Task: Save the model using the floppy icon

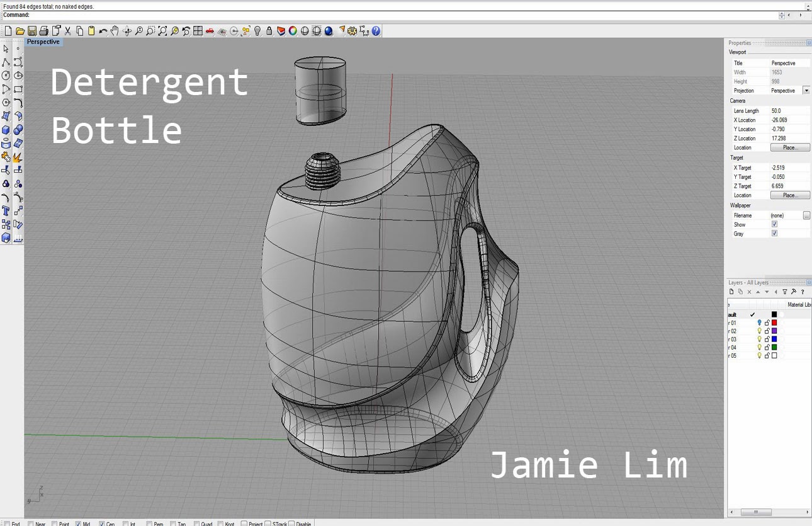Action: 32,31
